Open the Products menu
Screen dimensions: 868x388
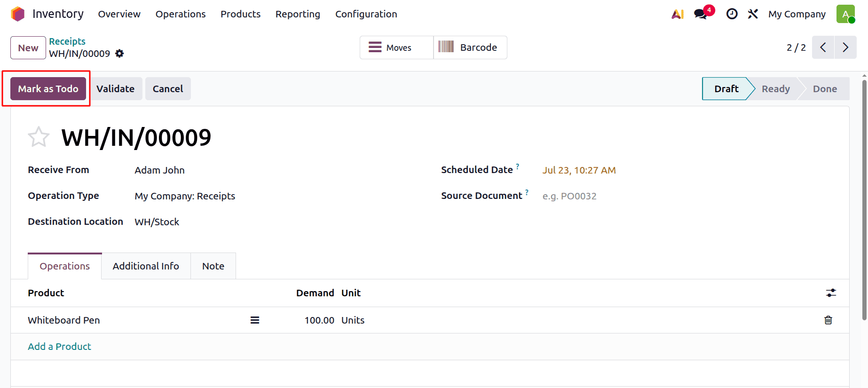pos(241,14)
